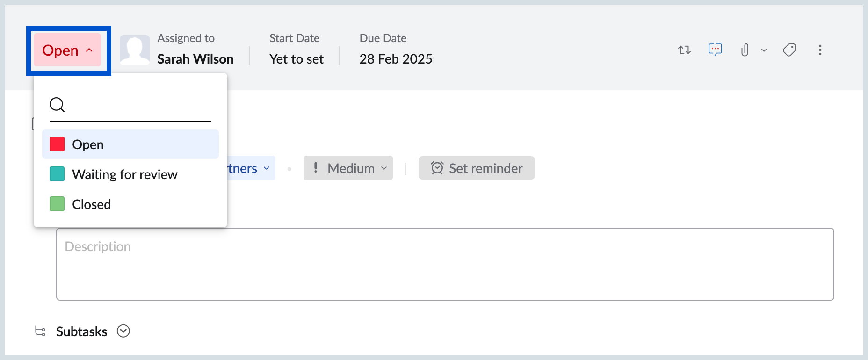
Task: Click the red color swatch beside Open
Action: 57,144
